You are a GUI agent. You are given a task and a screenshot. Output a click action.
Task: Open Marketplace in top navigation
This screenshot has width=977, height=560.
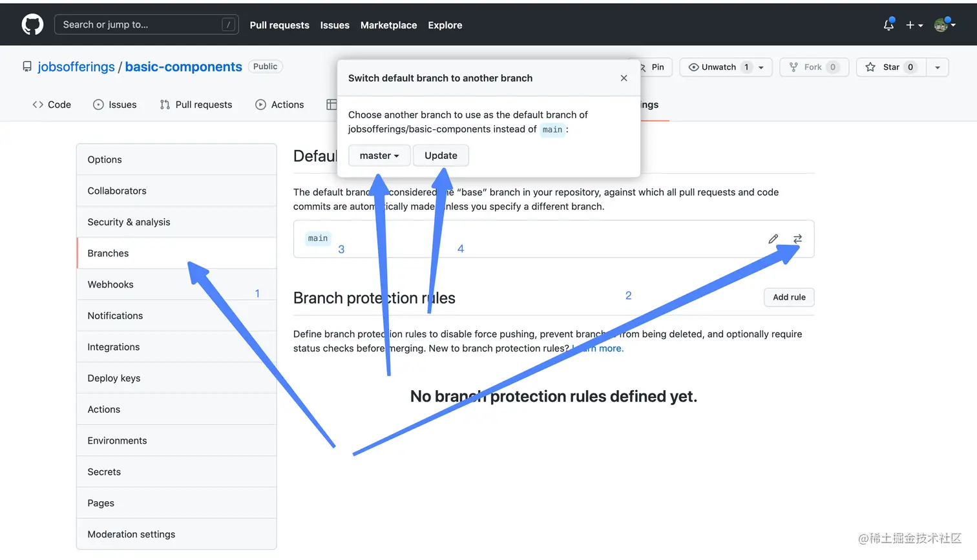pos(388,25)
